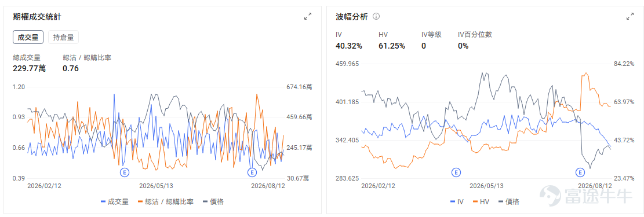
Task: Click second earnings E marker in 期權成交統計 chart
Action: pos(252,172)
